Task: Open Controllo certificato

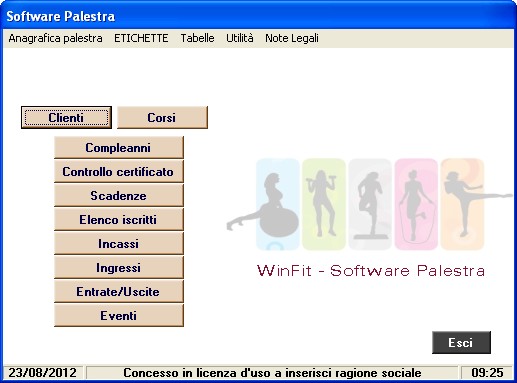Action: (x=119, y=171)
